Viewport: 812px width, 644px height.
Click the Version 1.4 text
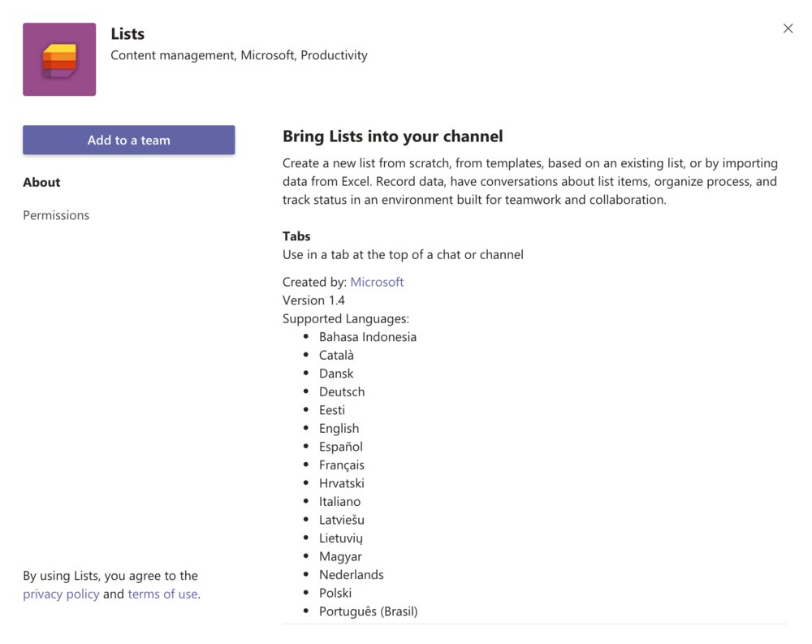pos(313,300)
